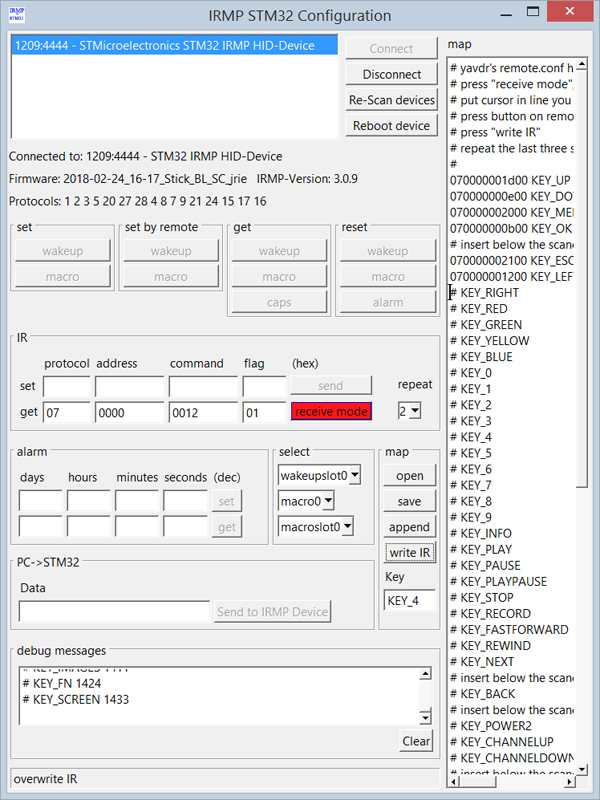Minimize the IRMP STM32 Configuration window

tap(506, 13)
